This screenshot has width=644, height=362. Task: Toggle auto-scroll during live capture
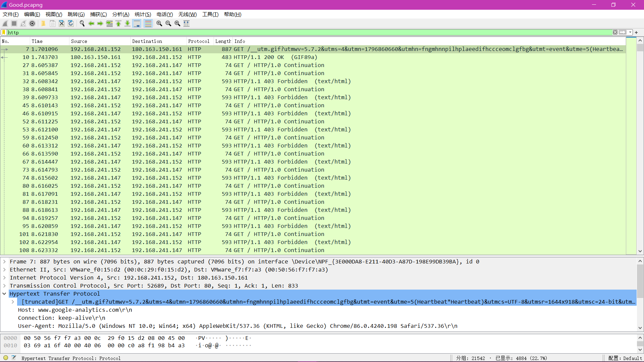[x=137, y=23]
